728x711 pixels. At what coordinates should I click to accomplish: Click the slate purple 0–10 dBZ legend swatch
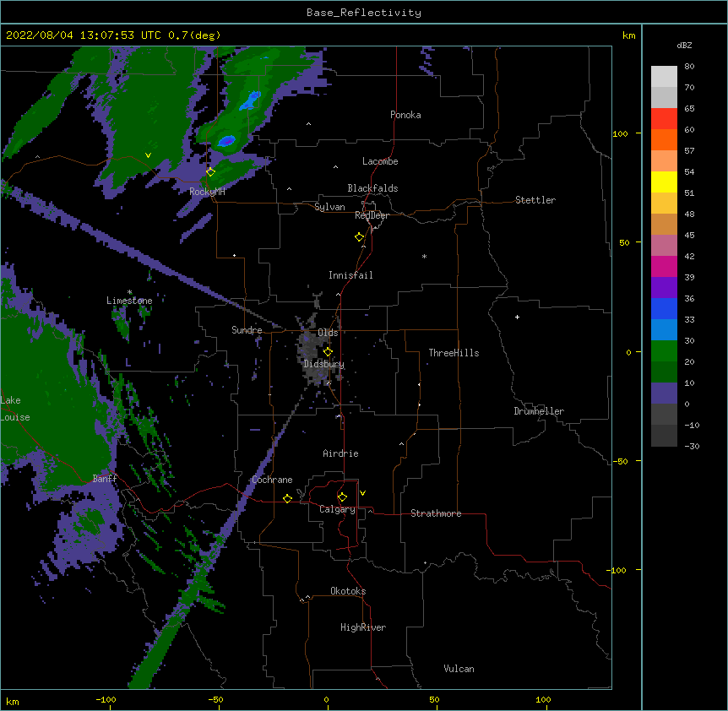coord(664,393)
